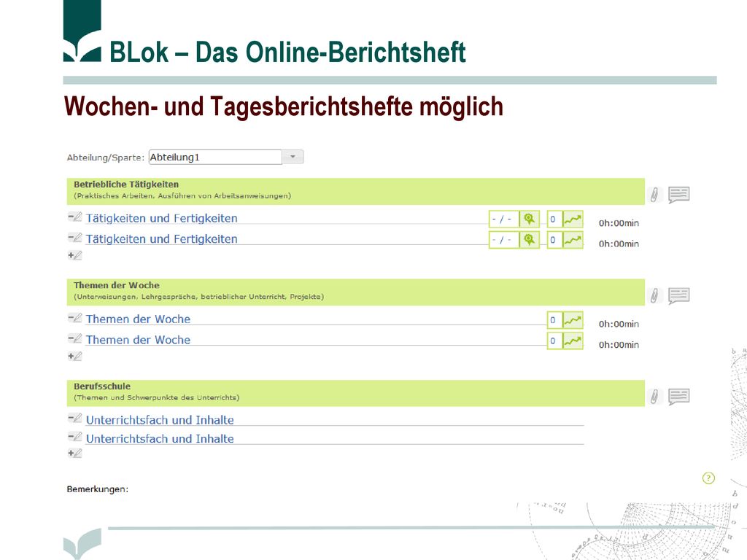Click the 0 value box in second Tätigkeiten row

(554, 240)
